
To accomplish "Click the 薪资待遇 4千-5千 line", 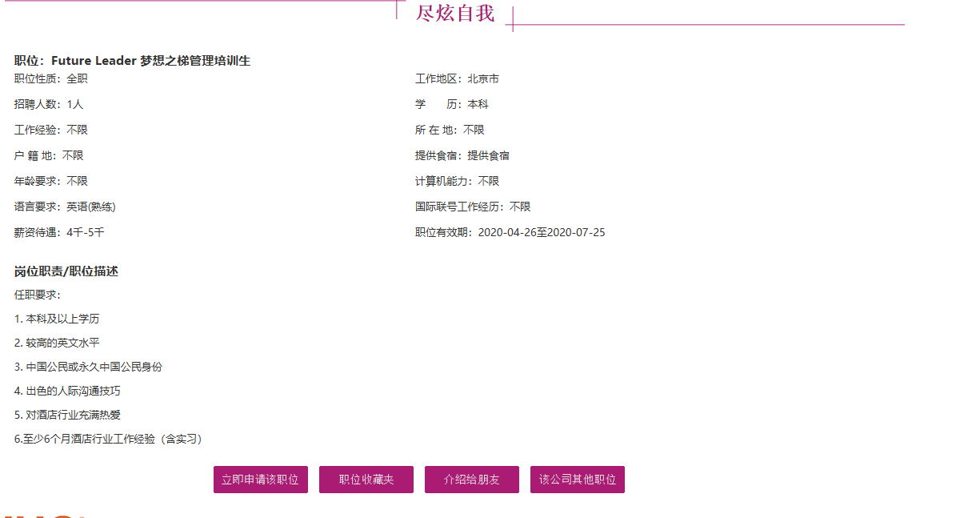I will point(59,233).
